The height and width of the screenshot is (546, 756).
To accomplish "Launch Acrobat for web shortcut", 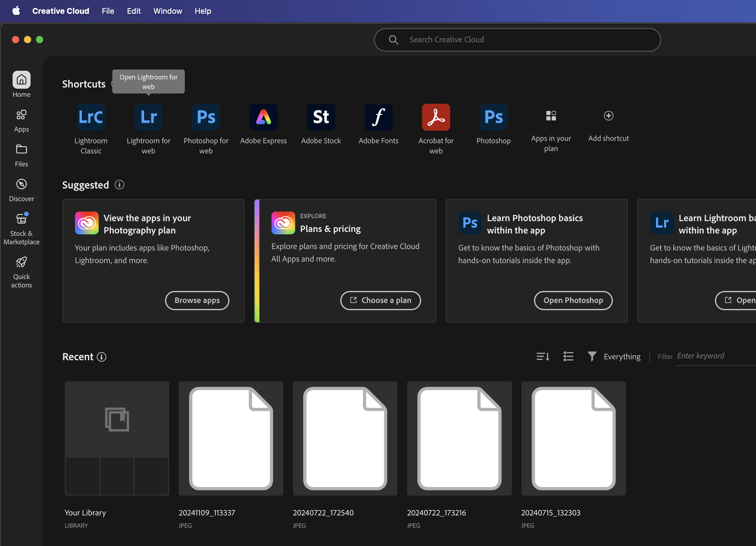I will tap(436, 117).
